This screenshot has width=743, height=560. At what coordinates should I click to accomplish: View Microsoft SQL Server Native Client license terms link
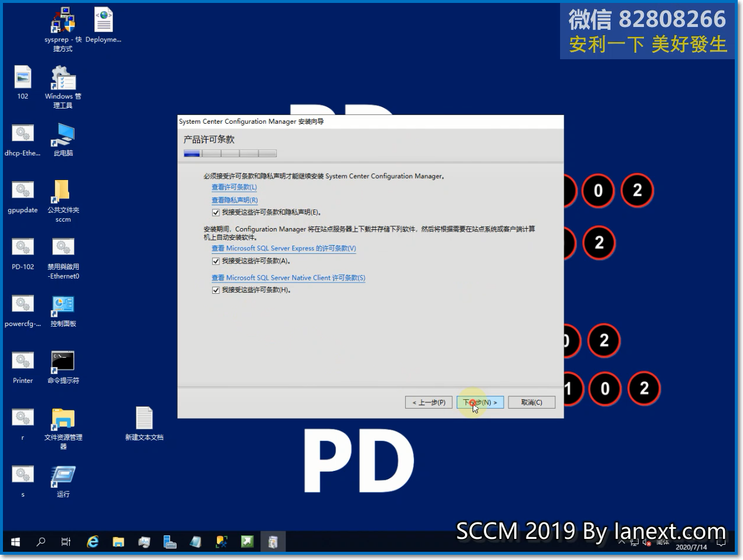[289, 278]
